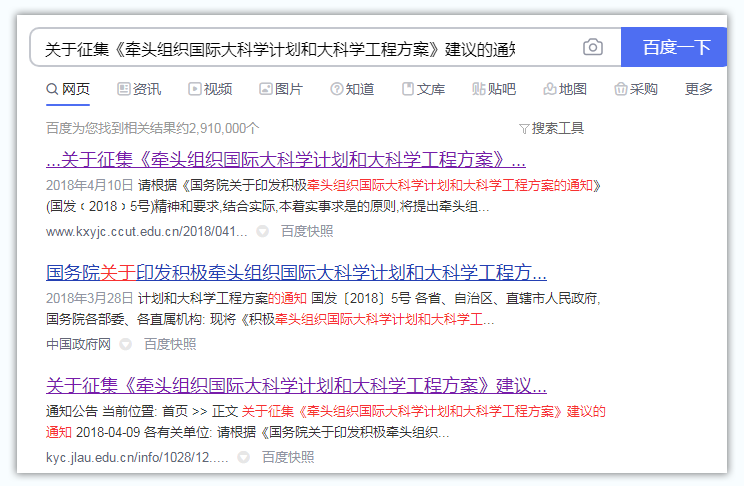Switch to the 资讯 tab
This screenshot has width=744, height=486.
(139, 89)
